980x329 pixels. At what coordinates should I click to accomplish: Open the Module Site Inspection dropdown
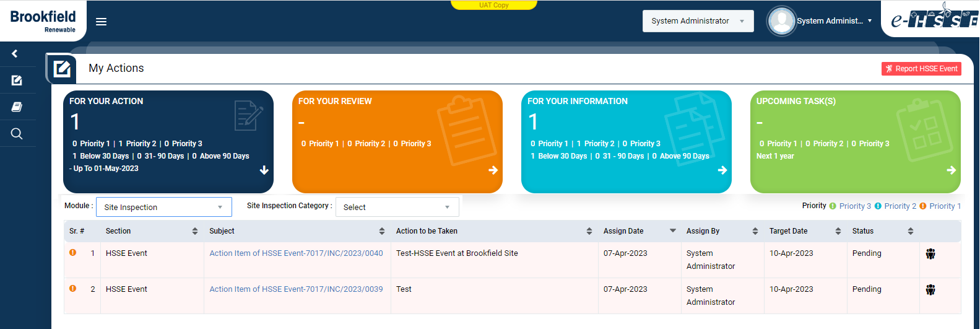[x=164, y=207]
